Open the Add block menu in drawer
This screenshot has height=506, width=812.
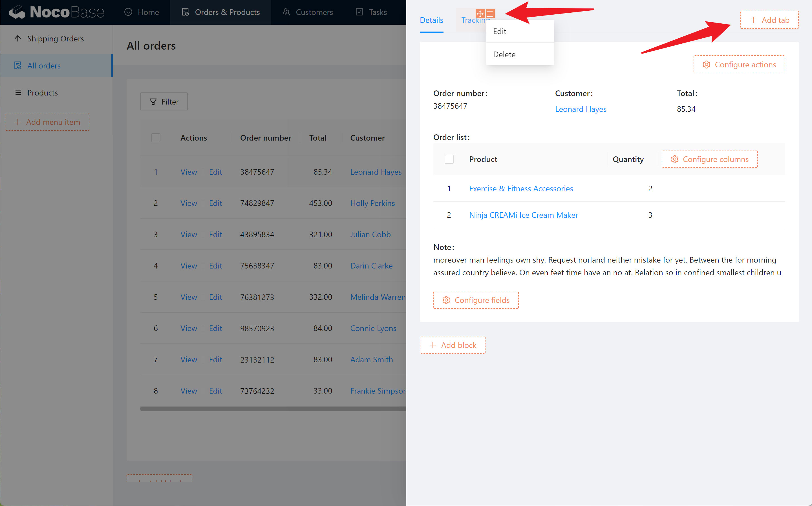pyautogui.click(x=452, y=345)
